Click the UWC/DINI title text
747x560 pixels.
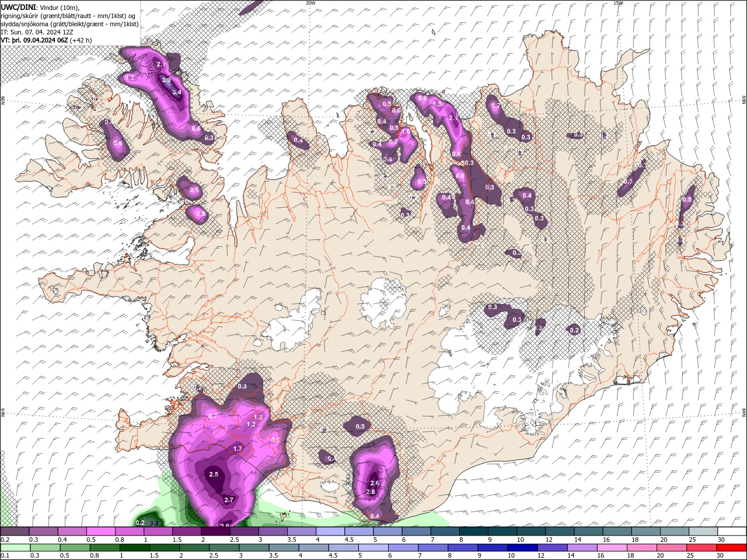[18, 7]
